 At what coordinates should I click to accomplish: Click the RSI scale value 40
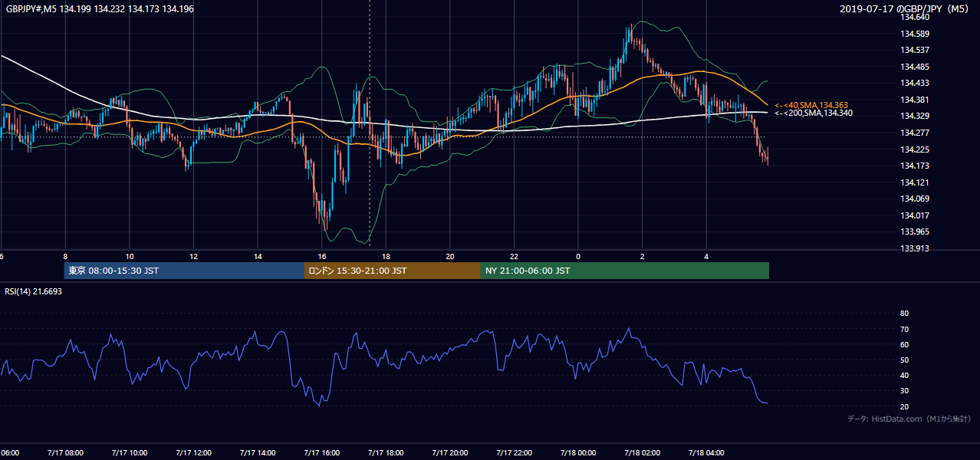tap(904, 375)
